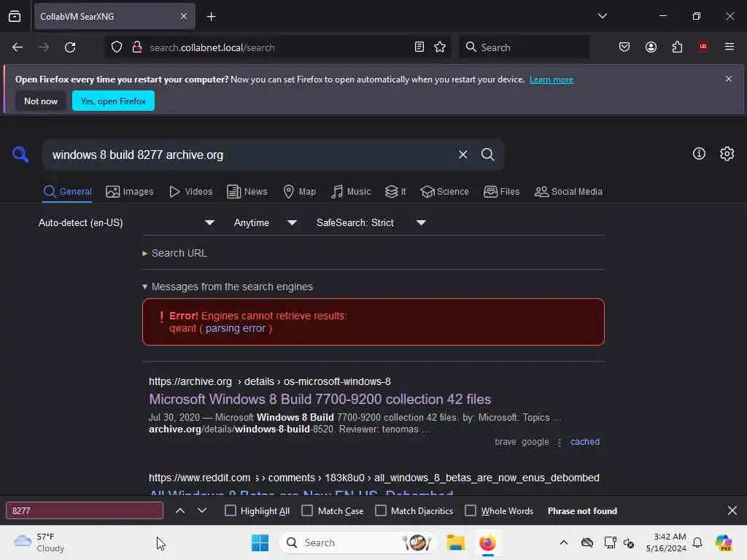The width and height of the screenshot is (747, 560).
Task: Find next match arrow
Action: (x=202, y=510)
